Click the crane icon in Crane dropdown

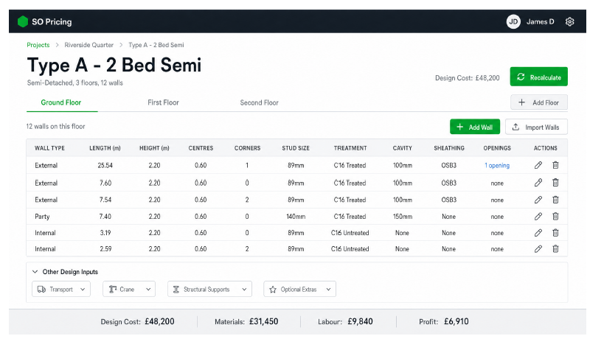pyautogui.click(x=113, y=290)
